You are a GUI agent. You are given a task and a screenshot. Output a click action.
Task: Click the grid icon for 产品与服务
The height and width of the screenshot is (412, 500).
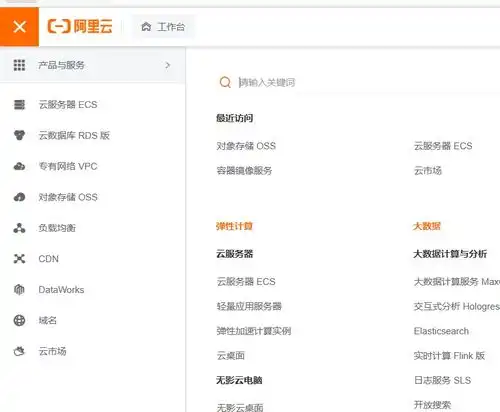19,65
